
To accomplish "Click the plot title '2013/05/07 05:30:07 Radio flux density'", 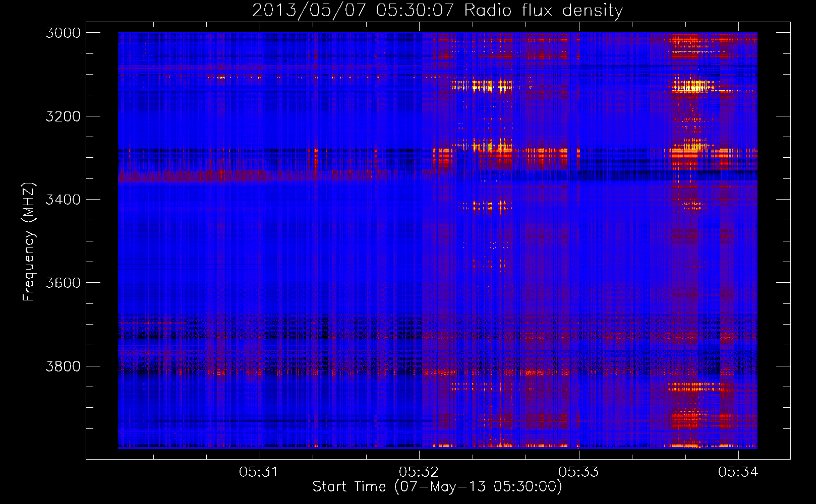I will (437, 11).
